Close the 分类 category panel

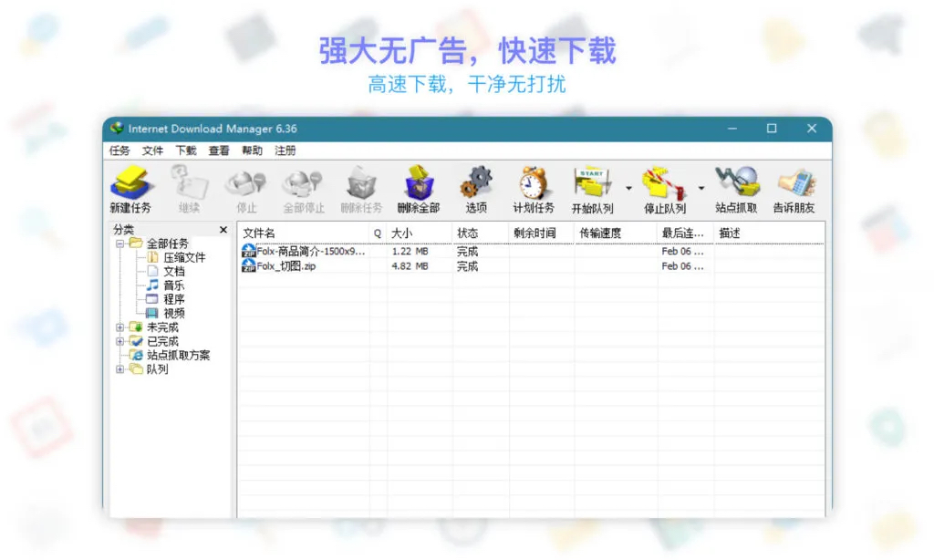click(x=223, y=229)
